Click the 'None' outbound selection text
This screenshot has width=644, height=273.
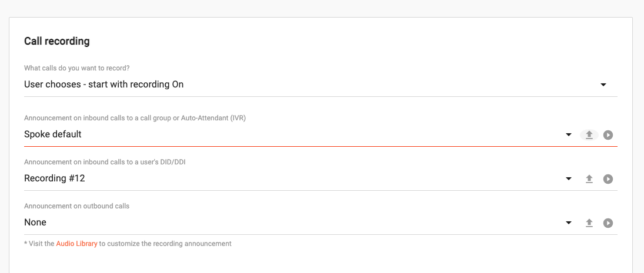(x=35, y=223)
